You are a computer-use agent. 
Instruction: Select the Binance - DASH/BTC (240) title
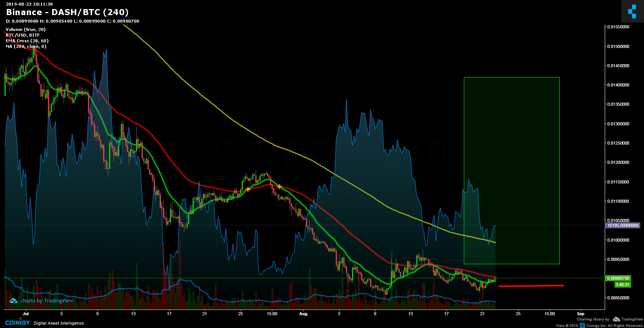(x=68, y=12)
